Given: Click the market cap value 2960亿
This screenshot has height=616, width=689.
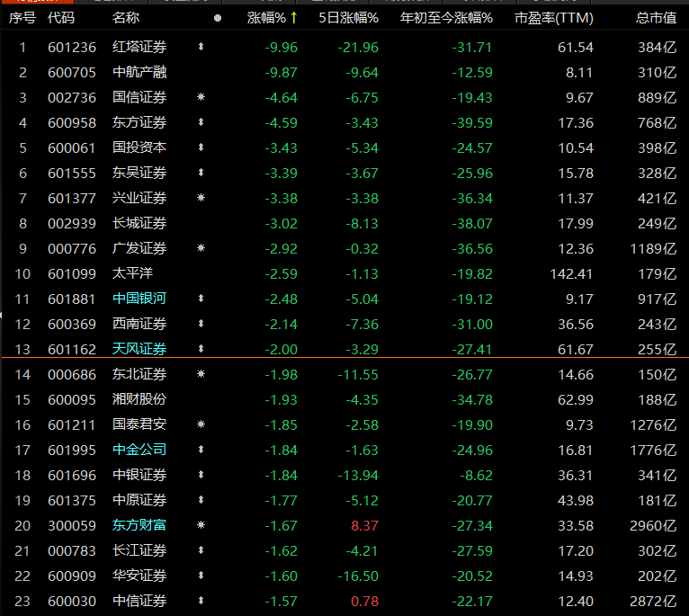Looking at the screenshot, I should click(653, 526).
